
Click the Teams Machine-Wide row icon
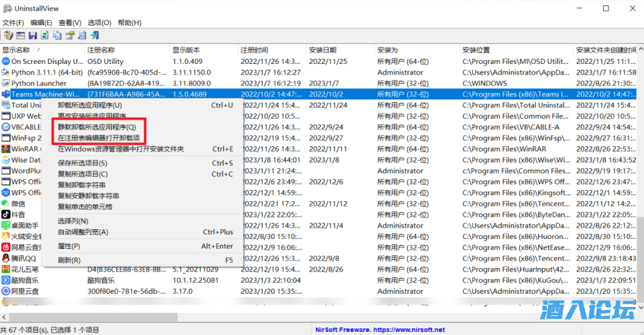6,94
